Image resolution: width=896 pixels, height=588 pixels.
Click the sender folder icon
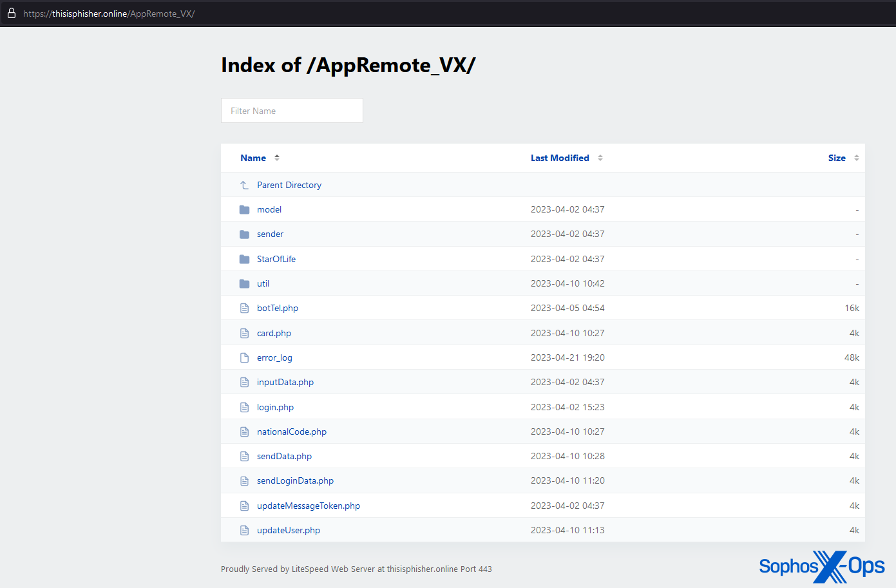[x=244, y=234]
